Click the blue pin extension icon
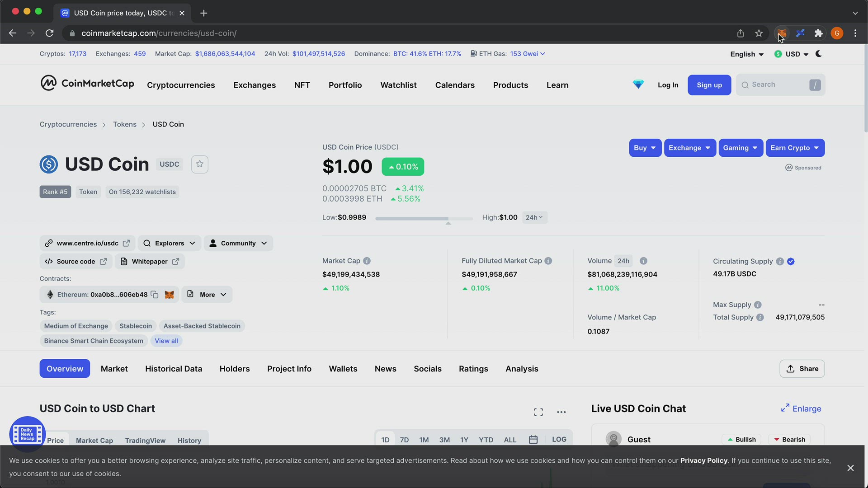This screenshot has height=488, width=868. pyautogui.click(x=800, y=33)
